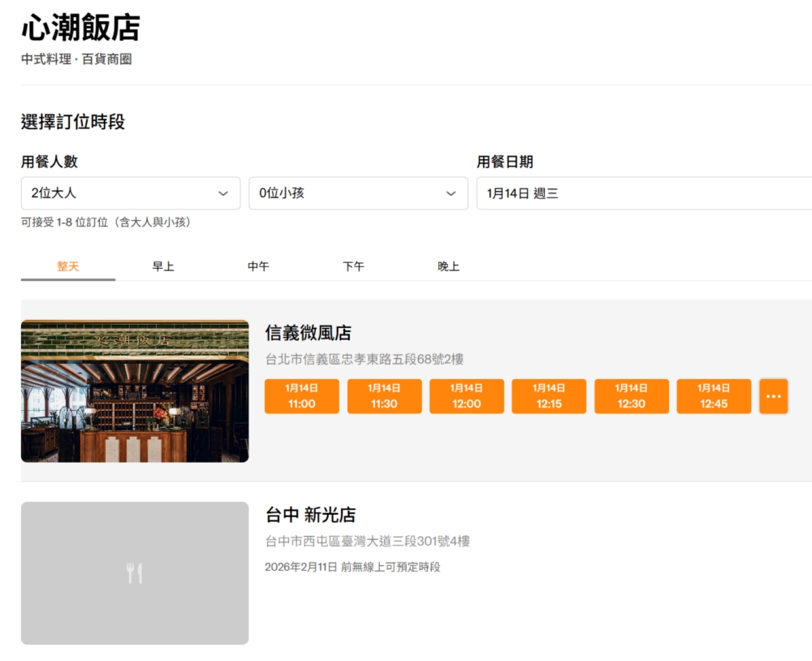Expand the 2位大人 guest count dropdown
This screenshot has height=661, width=812.
pos(122,193)
